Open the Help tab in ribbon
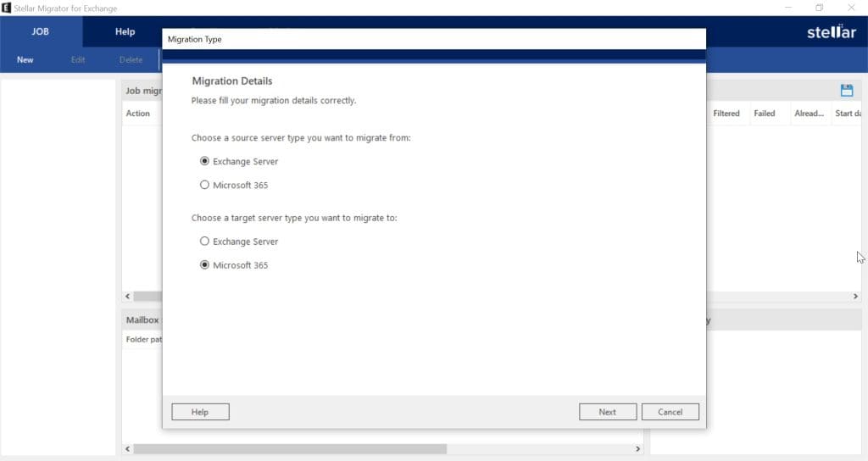 point(125,31)
